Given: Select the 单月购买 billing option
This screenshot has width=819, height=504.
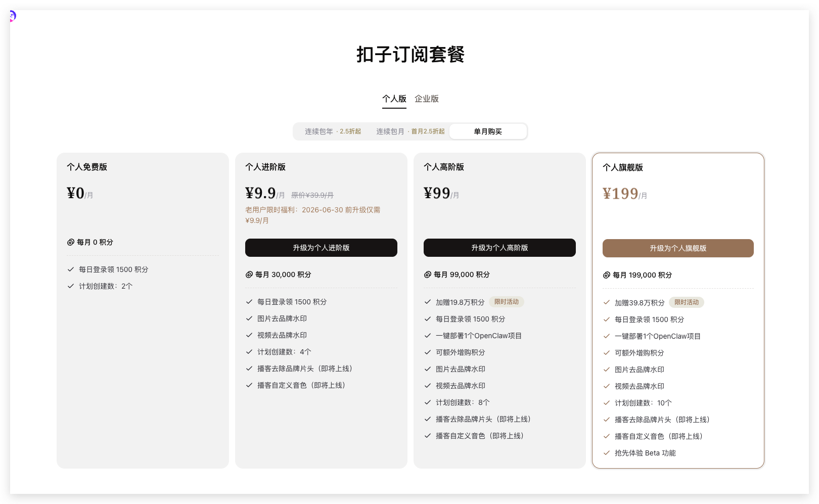Looking at the screenshot, I should tap(488, 131).
